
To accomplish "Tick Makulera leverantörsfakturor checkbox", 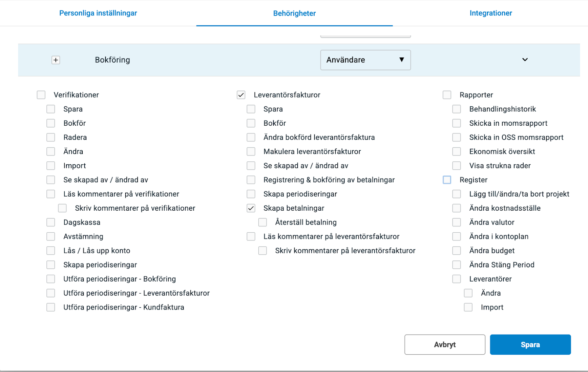I will [x=251, y=151].
